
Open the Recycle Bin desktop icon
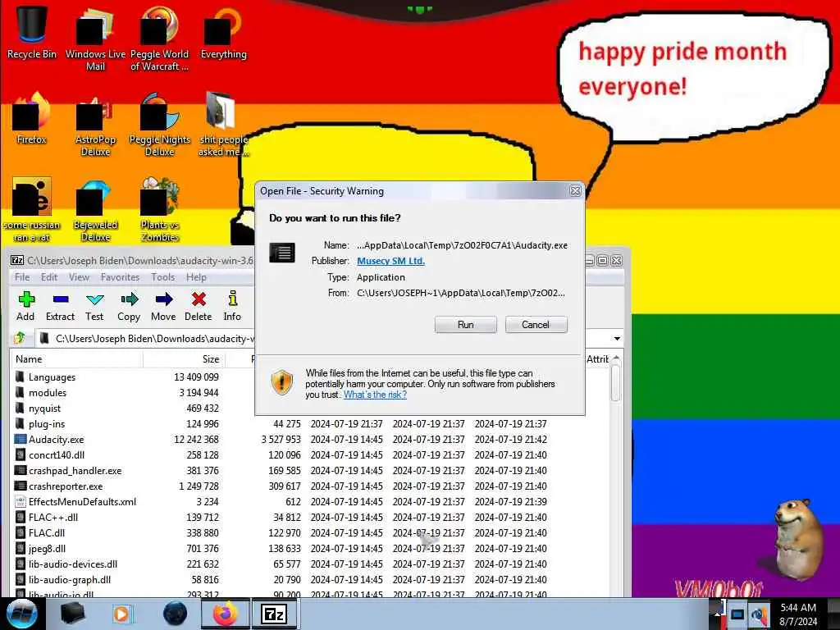point(32,32)
